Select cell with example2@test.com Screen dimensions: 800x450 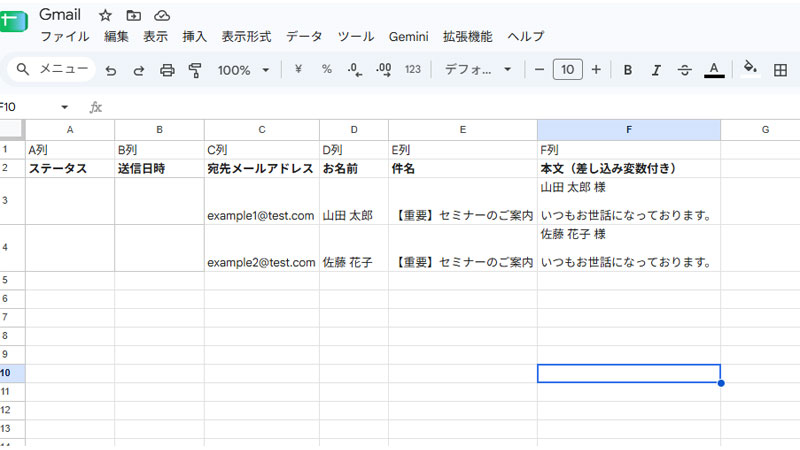(262, 248)
